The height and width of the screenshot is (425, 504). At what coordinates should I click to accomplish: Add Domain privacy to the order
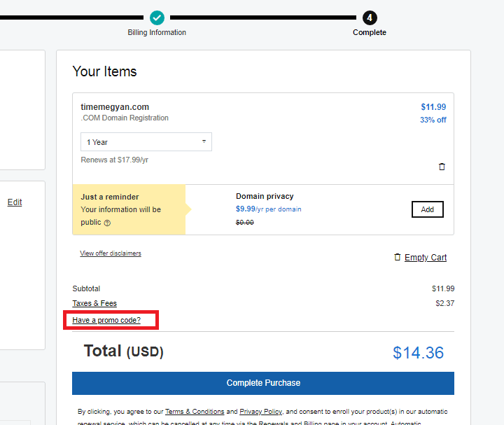(x=428, y=209)
